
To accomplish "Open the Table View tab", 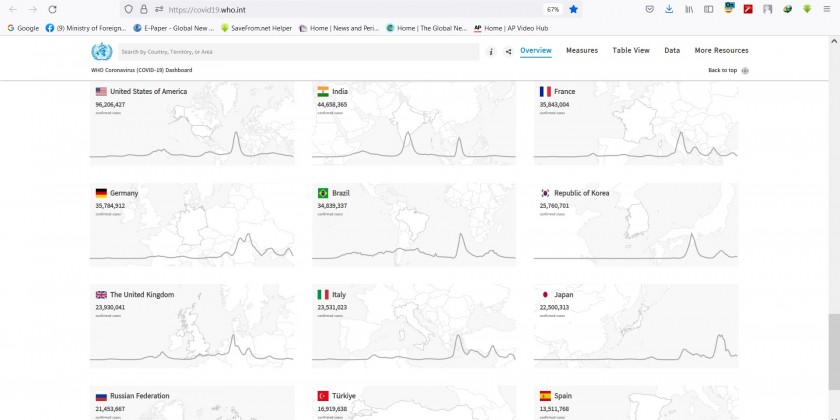I will pyautogui.click(x=630, y=50).
